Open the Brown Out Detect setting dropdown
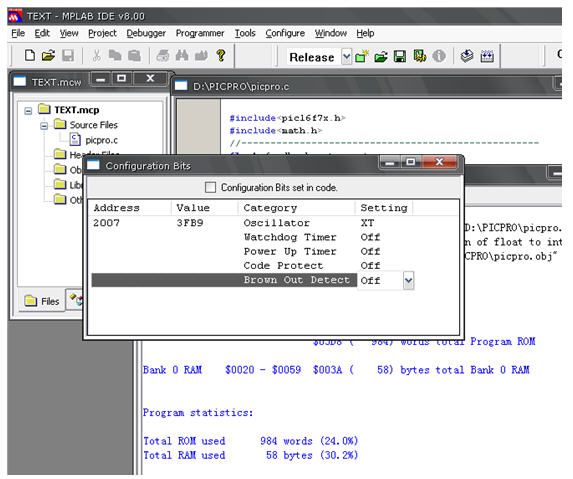This screenshot has width=573, height=479. tap(408, 281)
